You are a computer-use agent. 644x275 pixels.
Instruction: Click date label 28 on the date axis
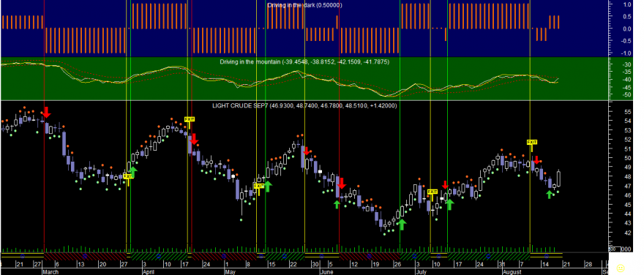click(588, 264)
